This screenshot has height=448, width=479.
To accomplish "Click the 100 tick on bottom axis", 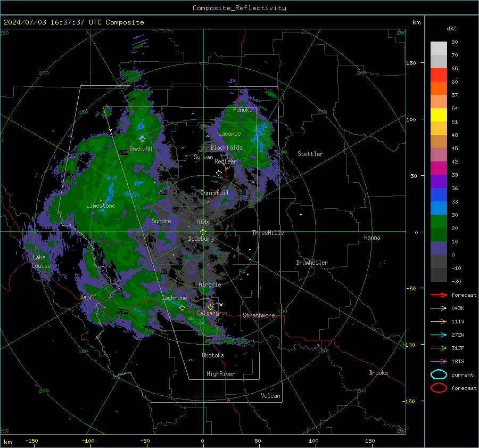I will pyautogui.click(x=313, y=441).
